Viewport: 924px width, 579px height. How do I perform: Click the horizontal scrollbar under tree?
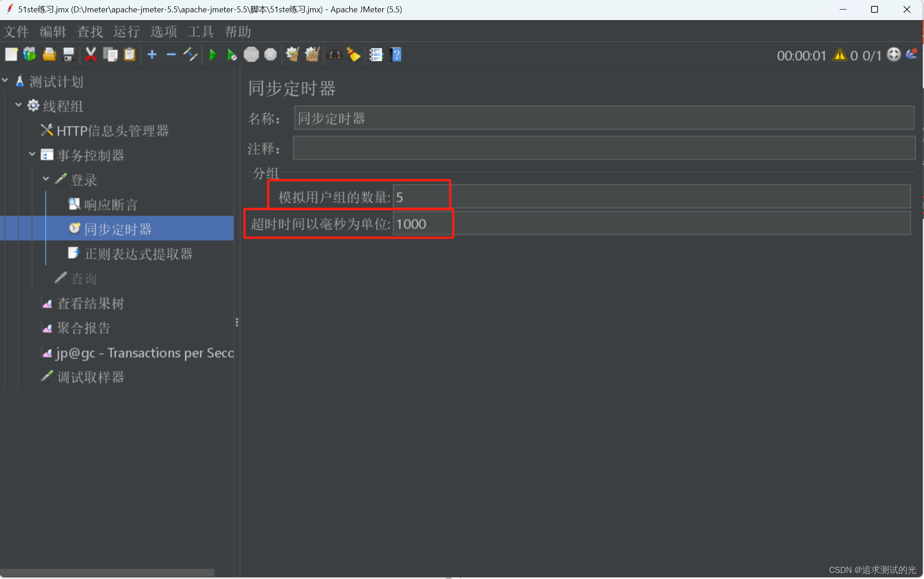click(x=108, y=572)
